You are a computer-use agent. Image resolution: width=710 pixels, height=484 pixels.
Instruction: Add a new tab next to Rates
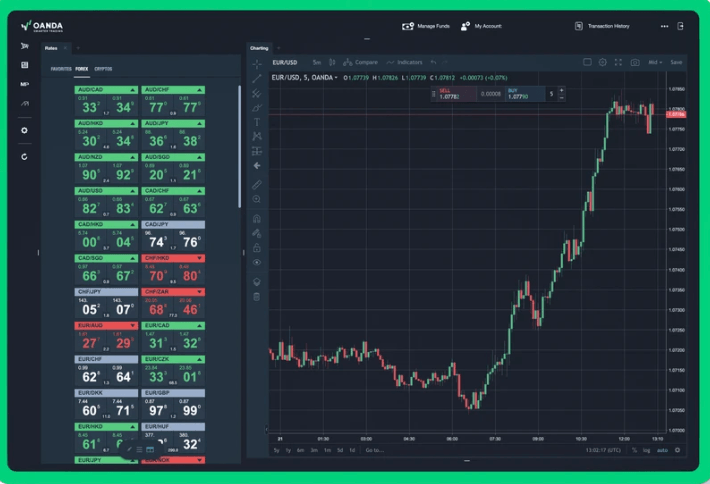(x=78, y=48)
